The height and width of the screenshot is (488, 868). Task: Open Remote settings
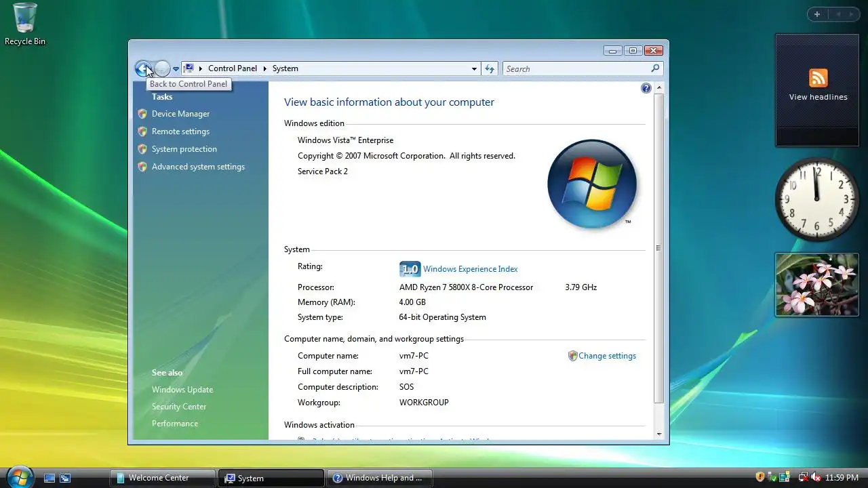180,131
